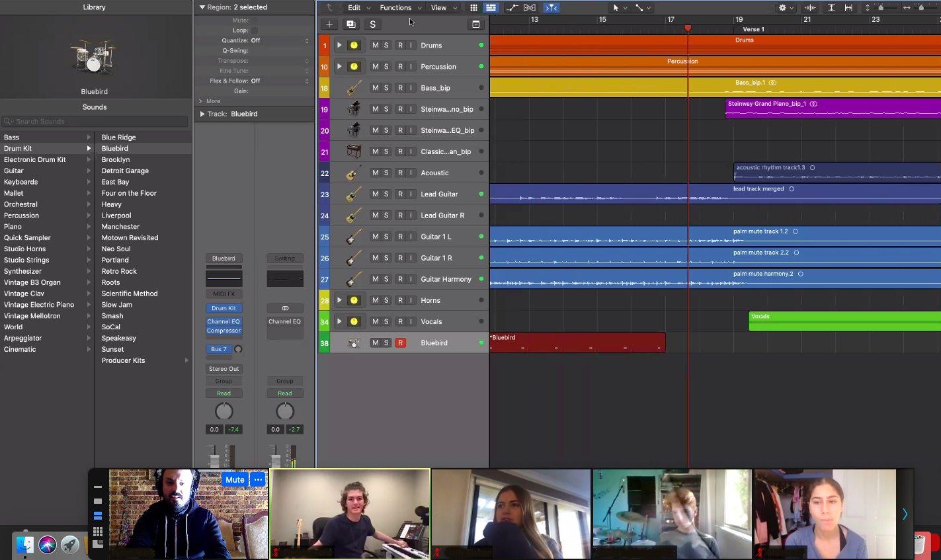Open the View menu
Screen dimensions: 941x560
pos(443,8)
